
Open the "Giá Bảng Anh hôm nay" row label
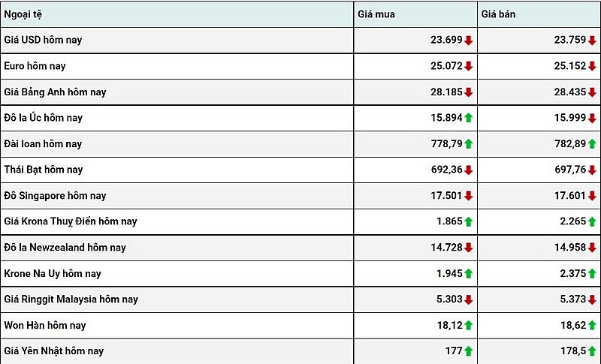click(x=55, y=92)
